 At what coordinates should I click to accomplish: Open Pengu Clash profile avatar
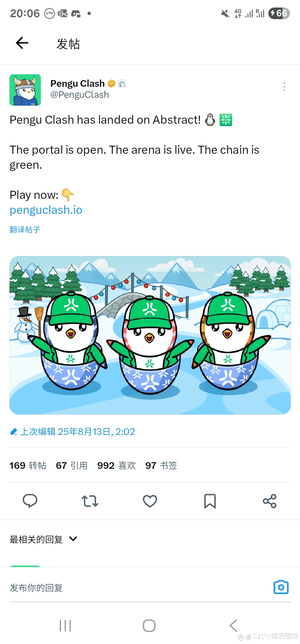[25, 90]
